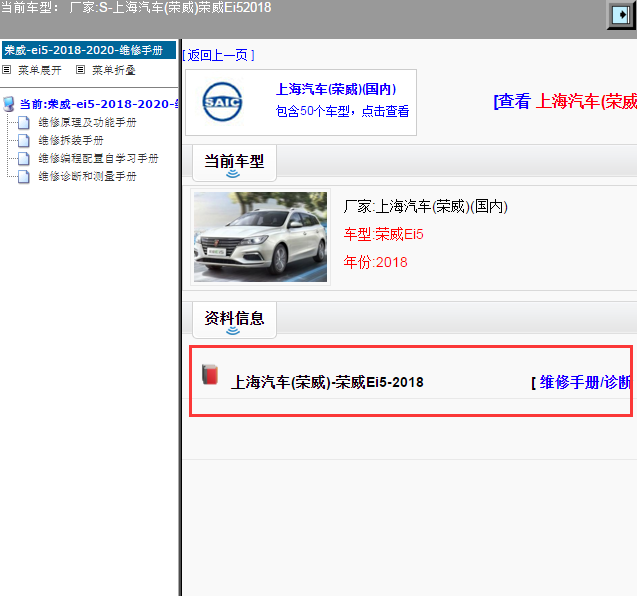Click the 返回上一页 link

(219, 55)
